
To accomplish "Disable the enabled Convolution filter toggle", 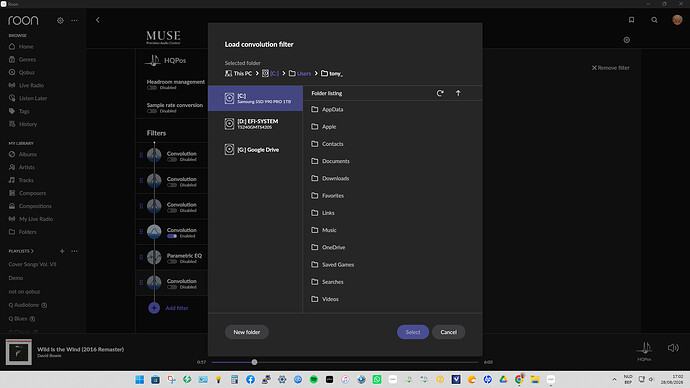I will pyautogui.click(x=172, y=236).
